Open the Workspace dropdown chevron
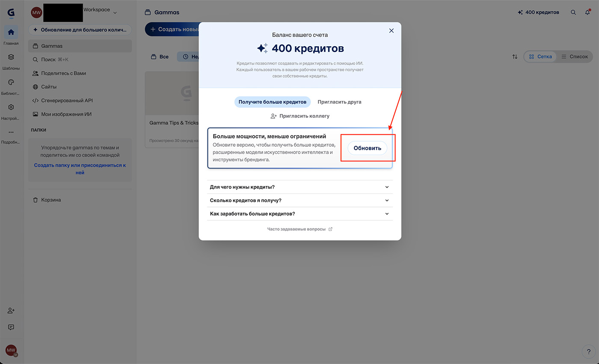The width and height of the screenshot is (599, 364). [115, 13]
